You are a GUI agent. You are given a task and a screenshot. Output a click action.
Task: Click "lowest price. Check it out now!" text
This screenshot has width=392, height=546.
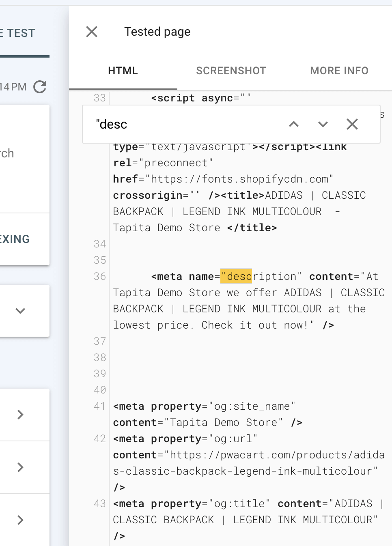point(214,325)
